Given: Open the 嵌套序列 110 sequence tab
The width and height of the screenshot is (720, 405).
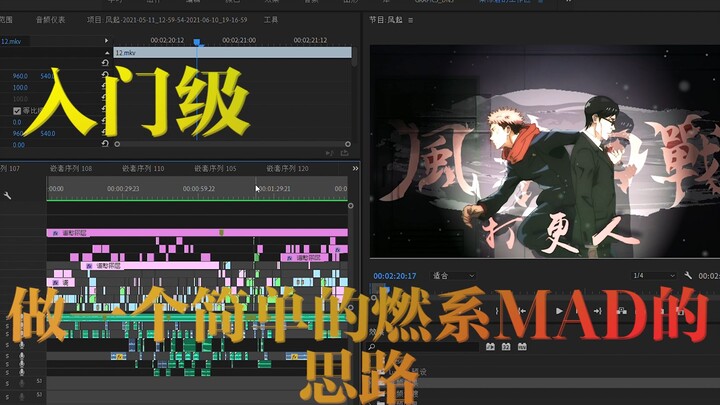Looking at the screenshot, I should (x=143, y=169).
